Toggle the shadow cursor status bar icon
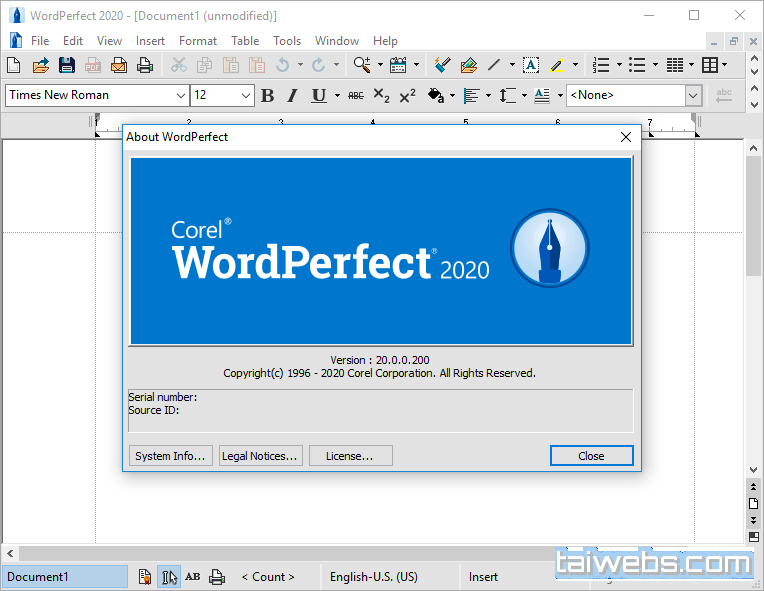 click(169, 577)
